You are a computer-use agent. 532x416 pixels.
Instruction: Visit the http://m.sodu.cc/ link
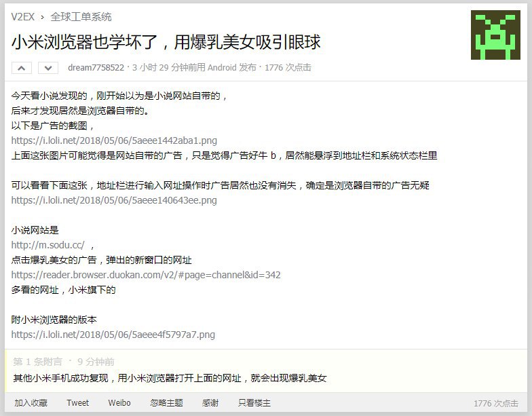click(x=47, y=245)
